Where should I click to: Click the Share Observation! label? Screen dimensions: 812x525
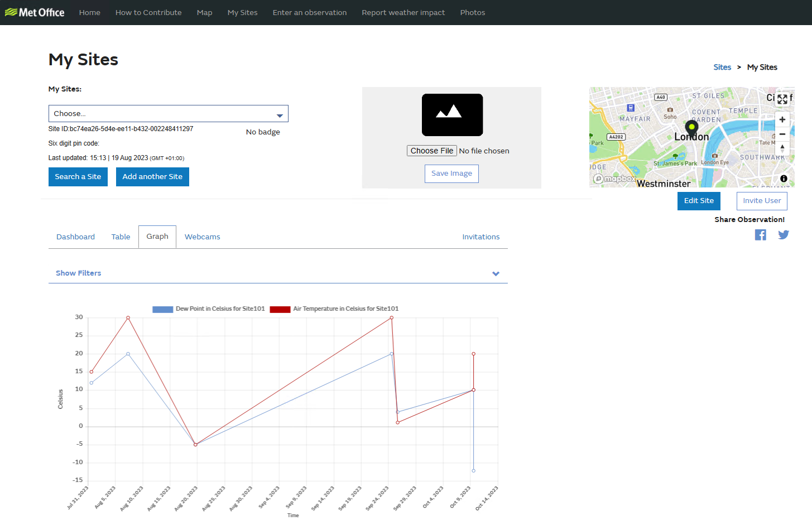tap(749, 220)
